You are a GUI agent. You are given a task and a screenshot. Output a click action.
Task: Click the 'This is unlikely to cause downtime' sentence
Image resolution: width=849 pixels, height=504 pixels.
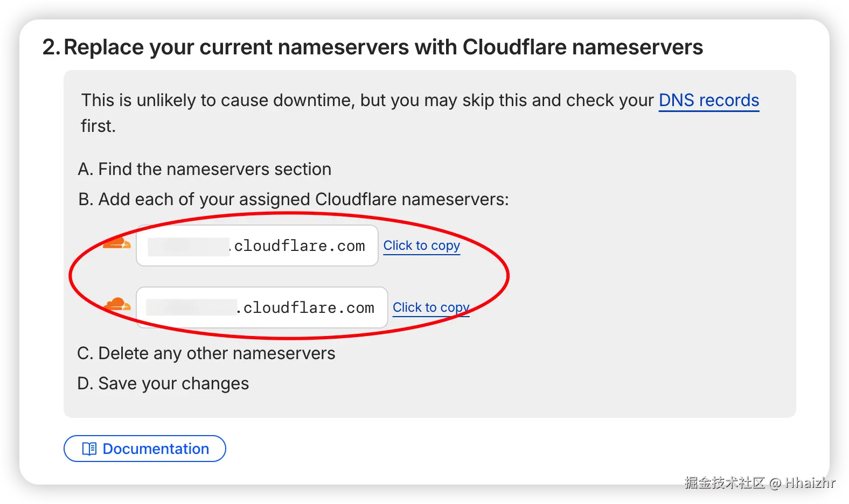(x=366, y=101)
